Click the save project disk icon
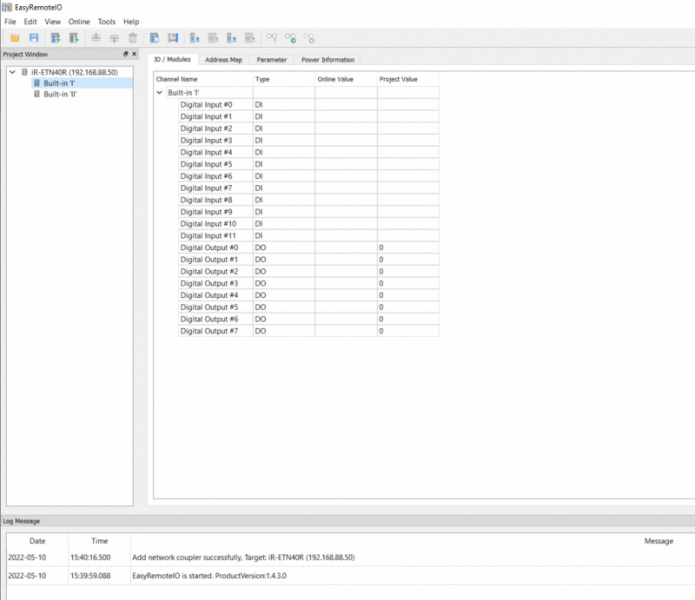 pyautogui.click(x=33, y=38)
